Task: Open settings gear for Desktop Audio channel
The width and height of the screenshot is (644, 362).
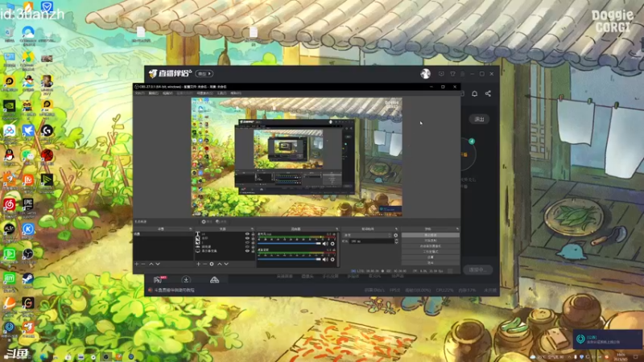Action: [332, 259]
